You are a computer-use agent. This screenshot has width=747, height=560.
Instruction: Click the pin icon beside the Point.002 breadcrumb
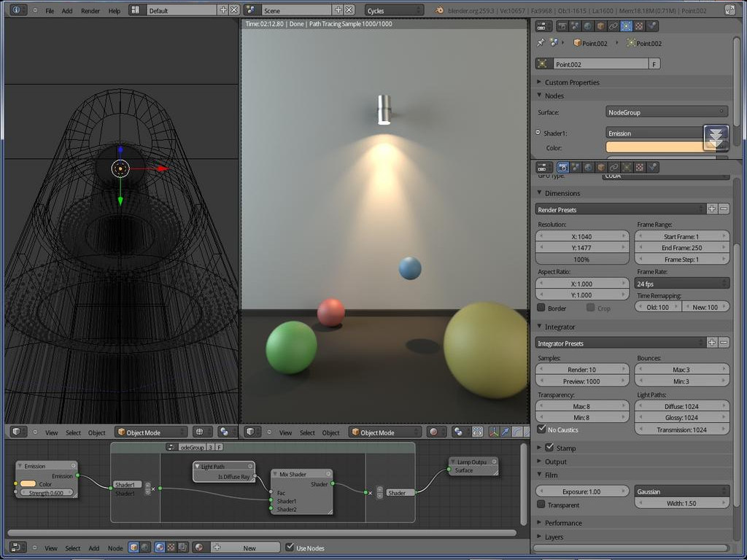click(541, 43)
